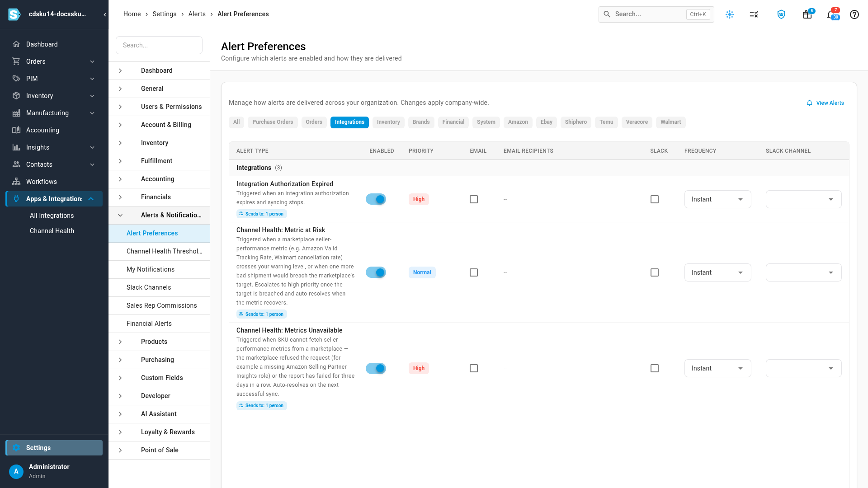Check Slack for Channel Health: Metrics Unavailable

[x=655, y=368]
